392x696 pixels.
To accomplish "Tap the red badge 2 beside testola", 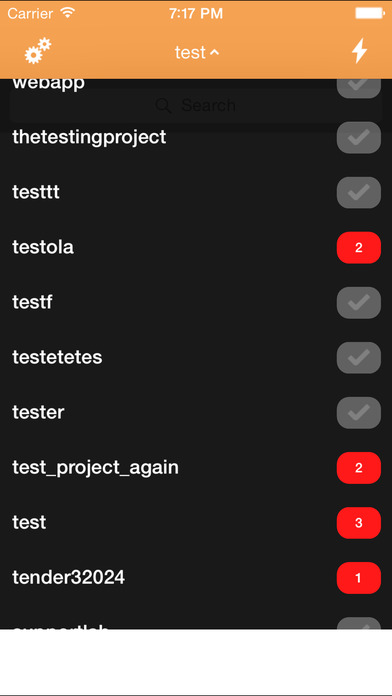I will coord(359,248).
